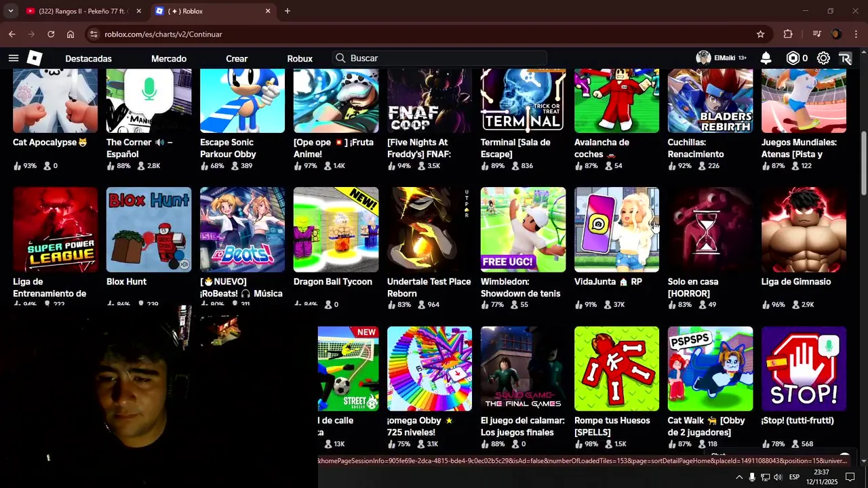Screen dimensions: 868x488
Task: Open the Squid Game Final Games thumbnail
Action: (x=524, y=369)
